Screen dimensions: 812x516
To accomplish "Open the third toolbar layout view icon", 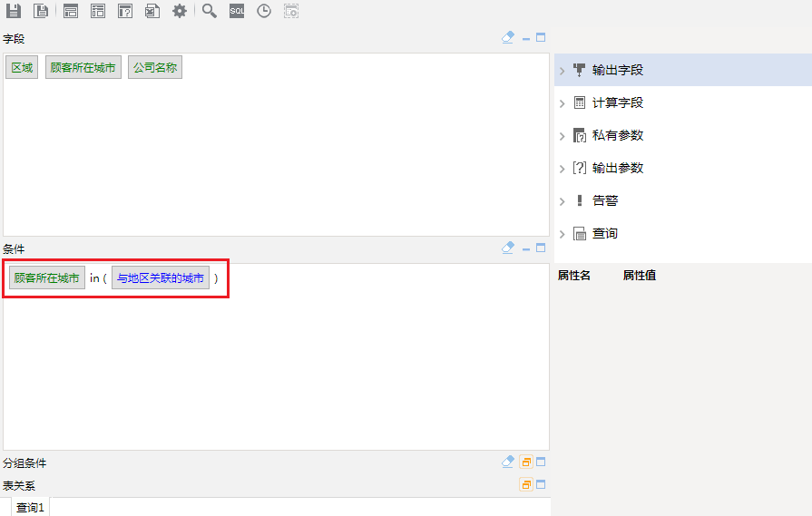I will pos(71,11).
